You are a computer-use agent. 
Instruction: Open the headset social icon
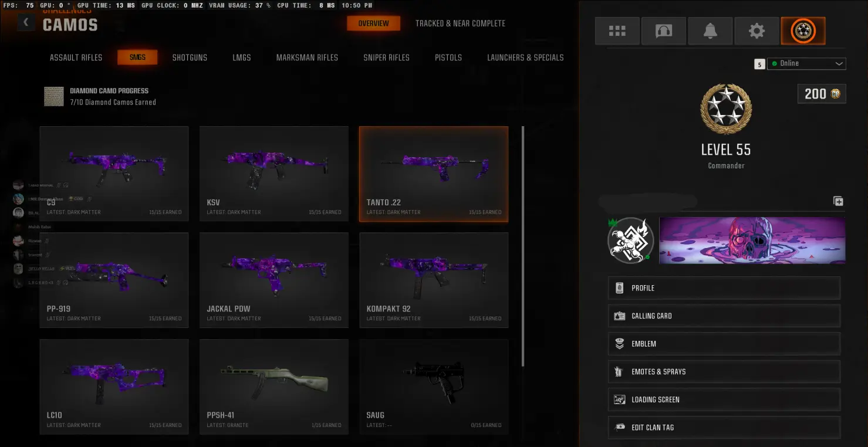pyautogui.click(x=664, y=31)
